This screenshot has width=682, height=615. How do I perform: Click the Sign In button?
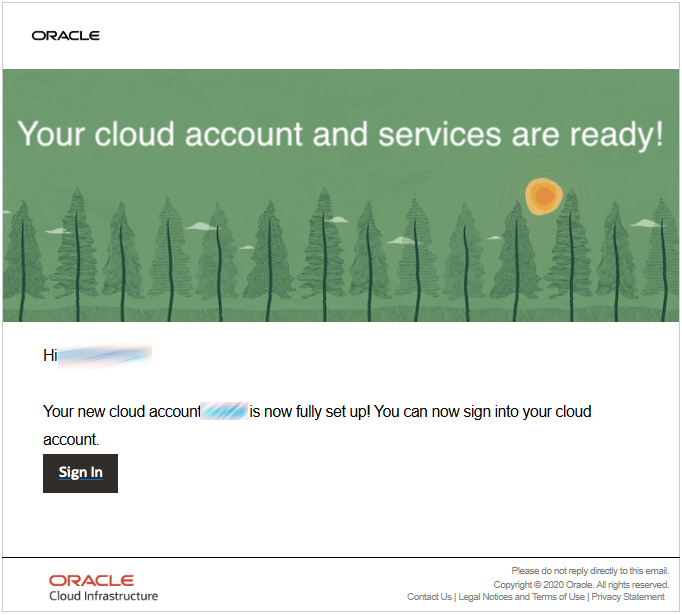[80, 473]
